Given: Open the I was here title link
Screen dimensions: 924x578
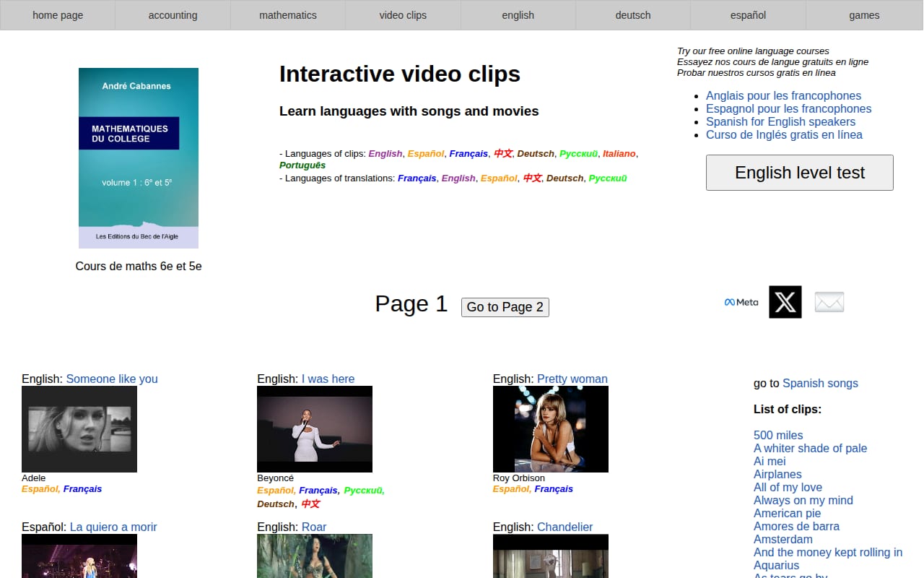Looking at the screenshot, I should coord(328,379).
